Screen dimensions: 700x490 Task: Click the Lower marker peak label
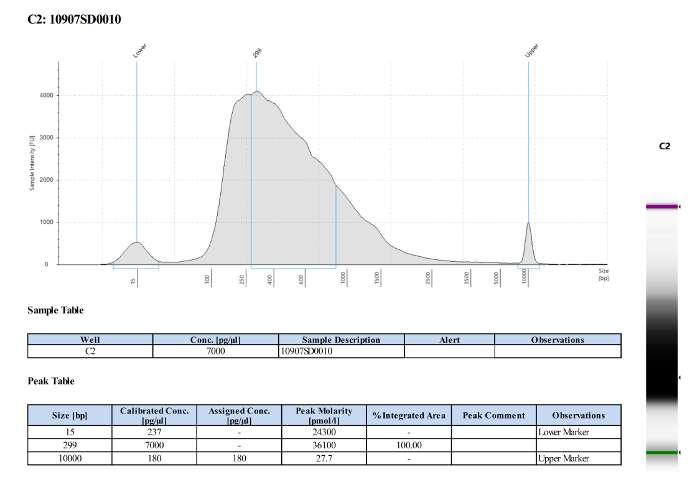[x=140, y=50]
